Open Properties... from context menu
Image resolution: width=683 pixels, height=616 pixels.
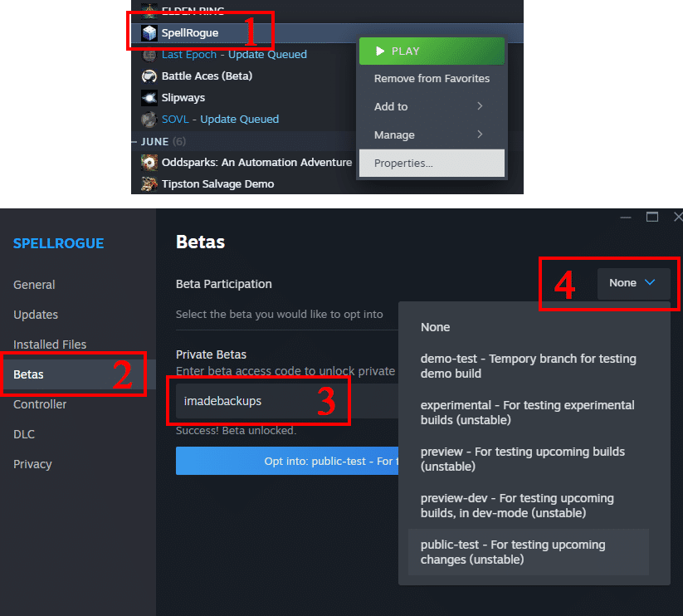[x=432, y=163]
